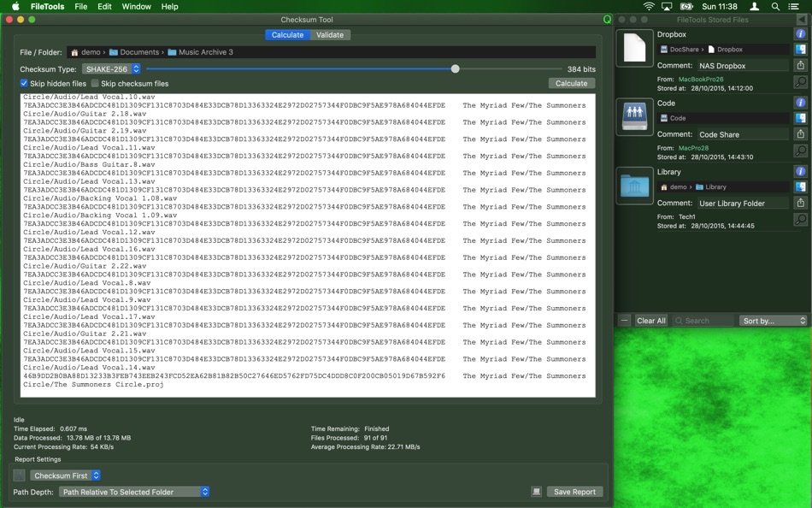
Task: Reveal Dropbox entry in Finder
Action: pos(800,50)
